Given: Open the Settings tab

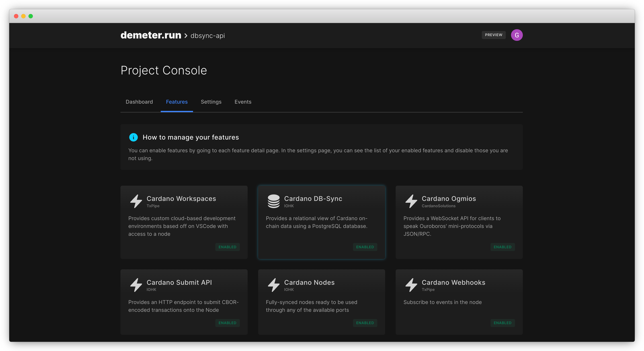Looking at the screenshot, I should tap(211, 102).
